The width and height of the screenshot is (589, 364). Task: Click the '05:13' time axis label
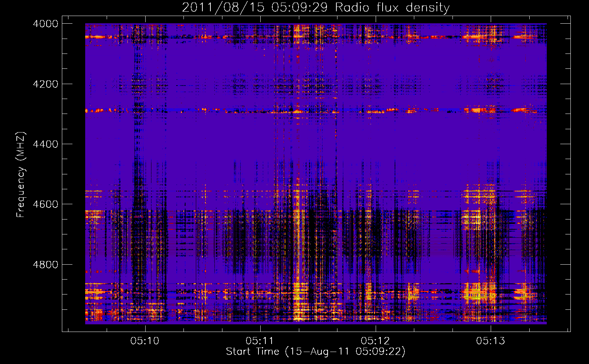point(491,341)
